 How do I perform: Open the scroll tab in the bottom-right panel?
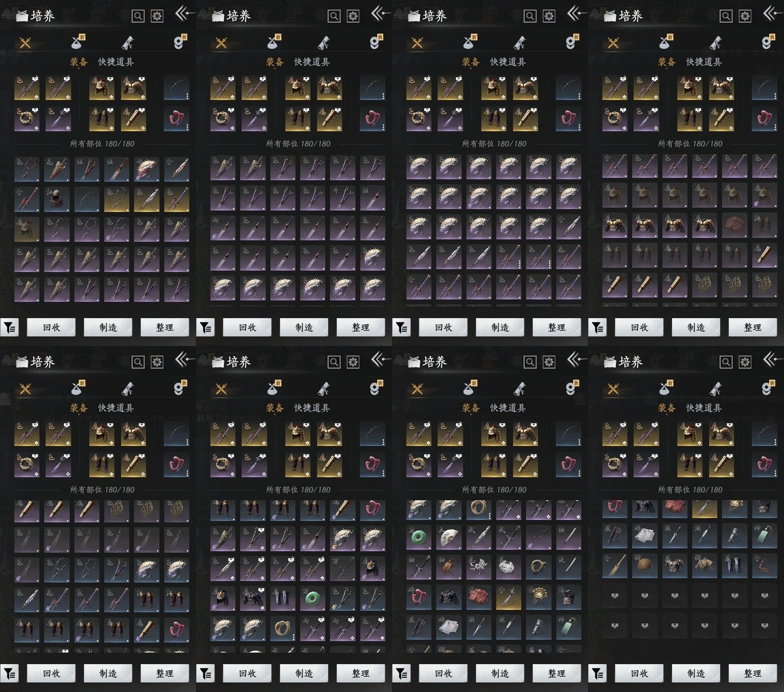(x=715, y=388)
